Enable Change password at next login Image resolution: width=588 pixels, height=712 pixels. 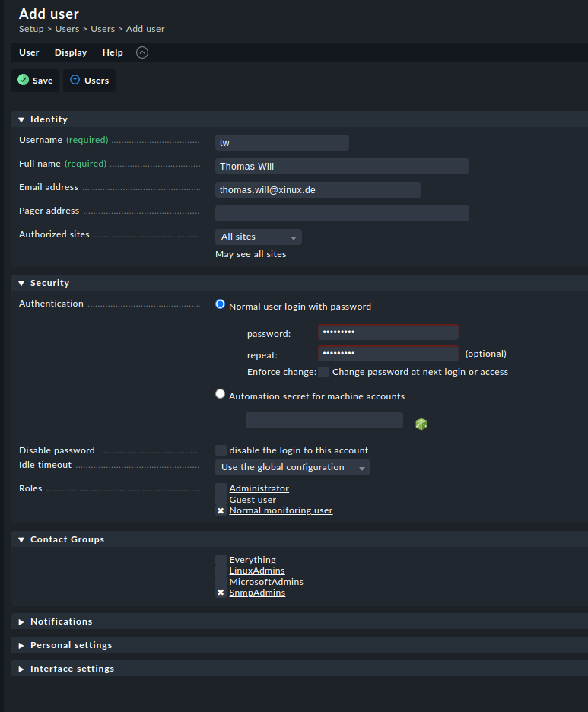324,372
